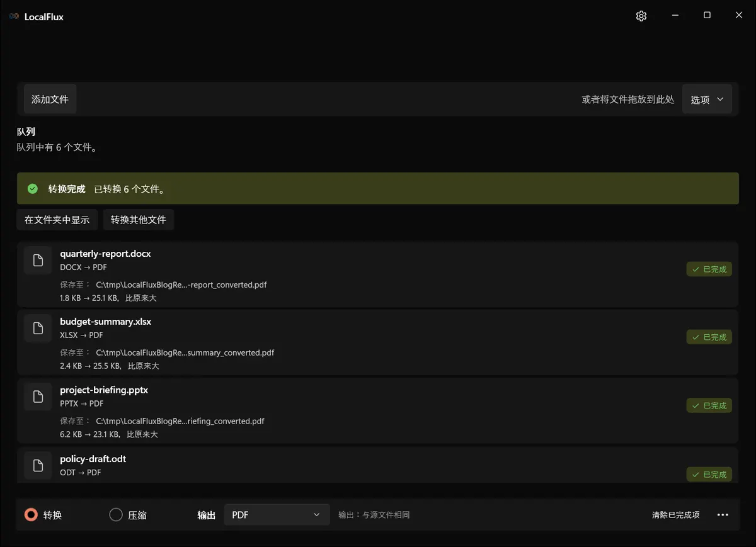Click the size text 2.4 KB → 25.5 KB

point(91,366)
